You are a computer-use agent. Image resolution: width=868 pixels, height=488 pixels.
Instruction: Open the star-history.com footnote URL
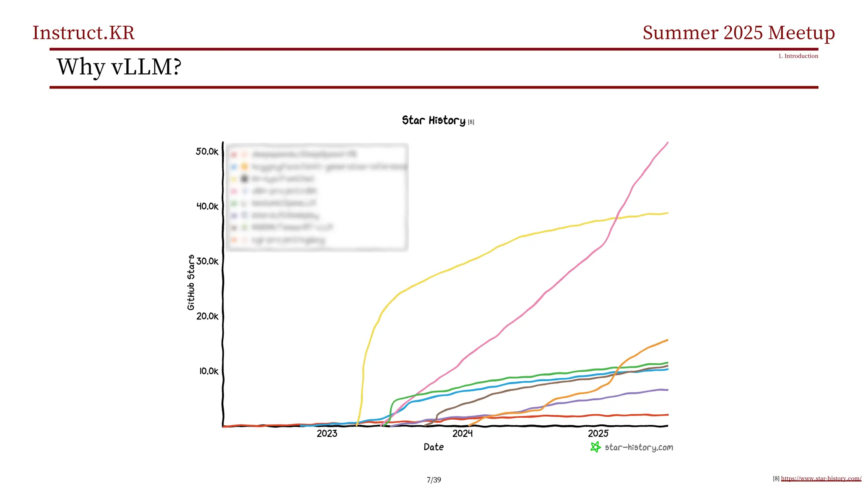pyautogui.click(x=821, y=479)
